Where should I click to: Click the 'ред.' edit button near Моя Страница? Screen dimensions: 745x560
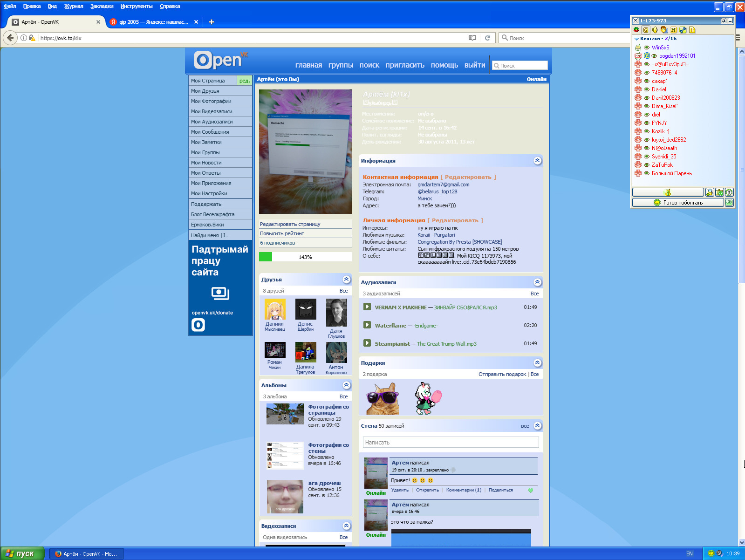pyautogui.click(x=245, y=81)
